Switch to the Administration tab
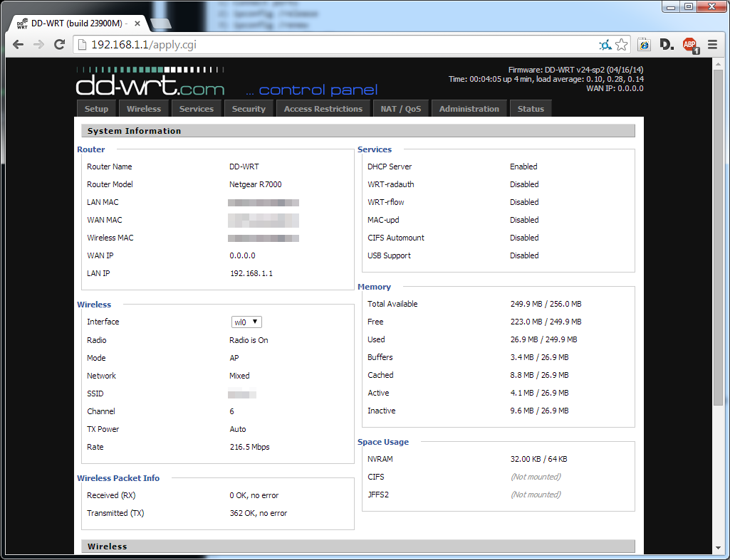 [469, 108]
